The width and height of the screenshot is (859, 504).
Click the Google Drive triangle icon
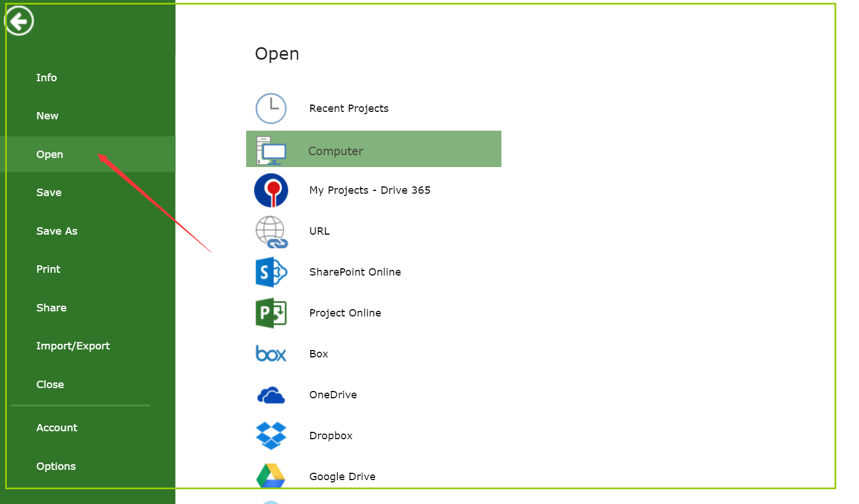tap(271, 476)
